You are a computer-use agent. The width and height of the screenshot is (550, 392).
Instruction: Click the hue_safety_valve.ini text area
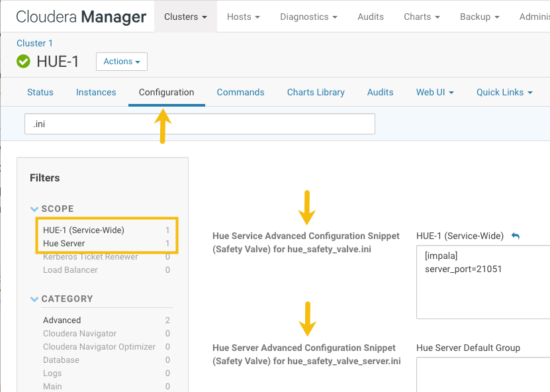click(483, 281)
